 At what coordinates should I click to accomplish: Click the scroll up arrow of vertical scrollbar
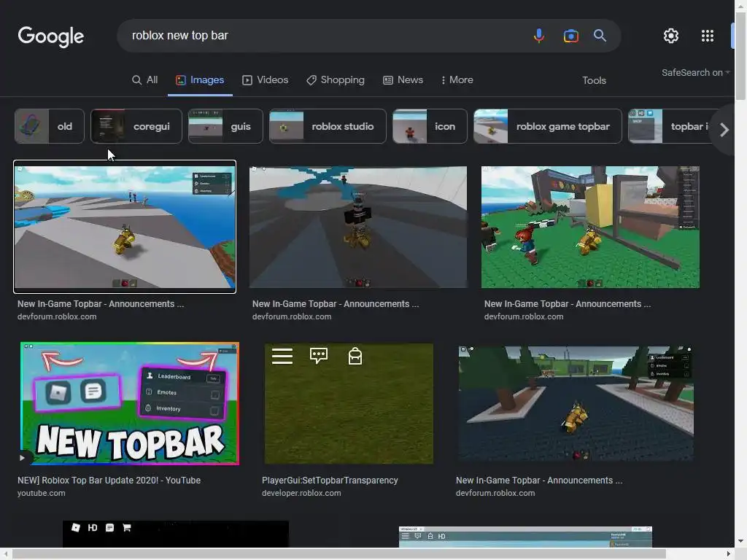coord(740,5)
